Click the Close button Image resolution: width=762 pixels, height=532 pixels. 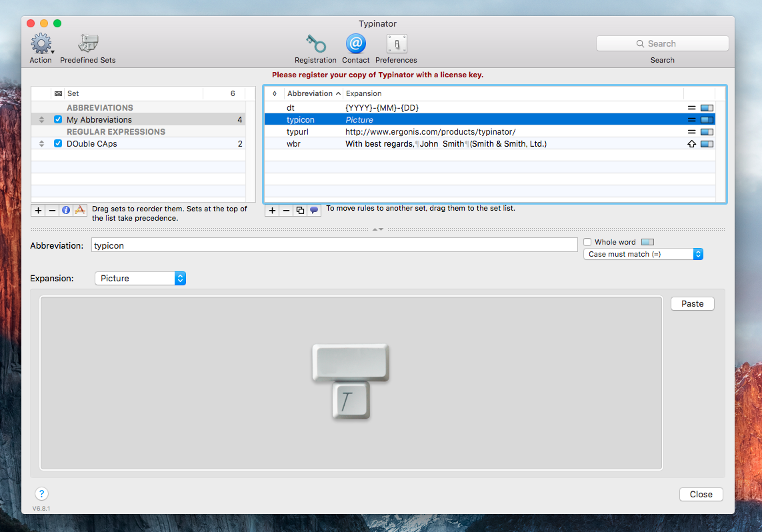[x=701, y=494]
